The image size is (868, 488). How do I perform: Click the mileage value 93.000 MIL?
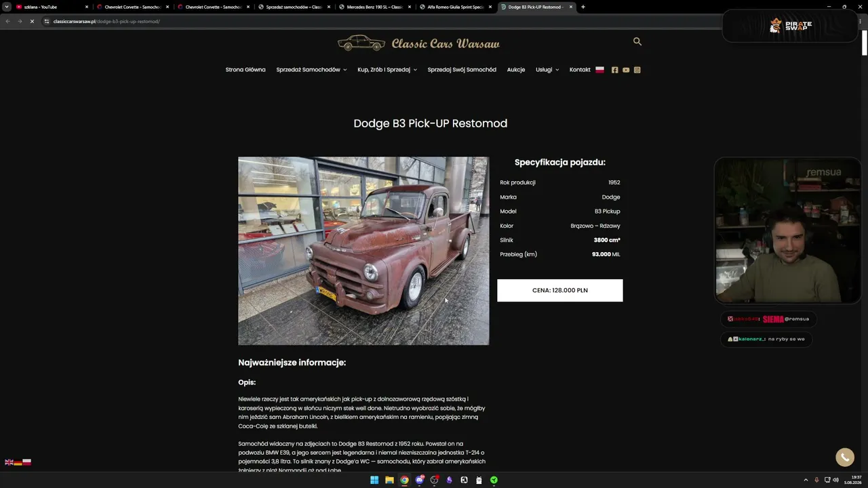tap(606, 254)
